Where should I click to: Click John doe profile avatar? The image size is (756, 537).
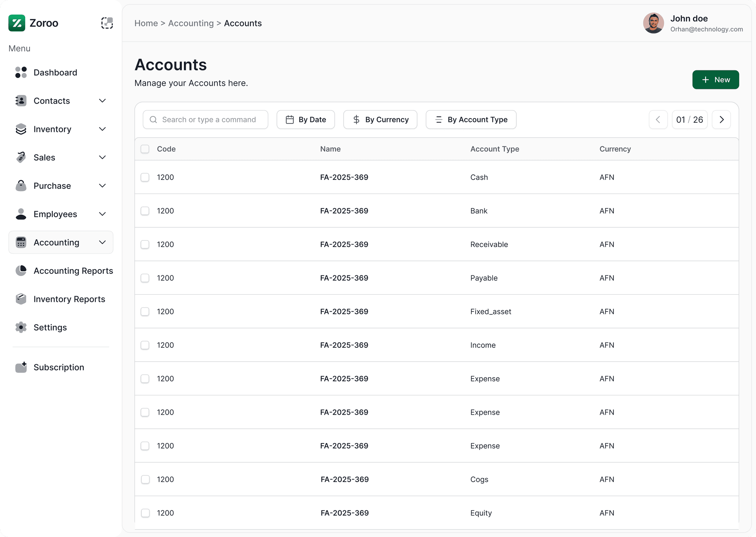(x=653, y=23)
